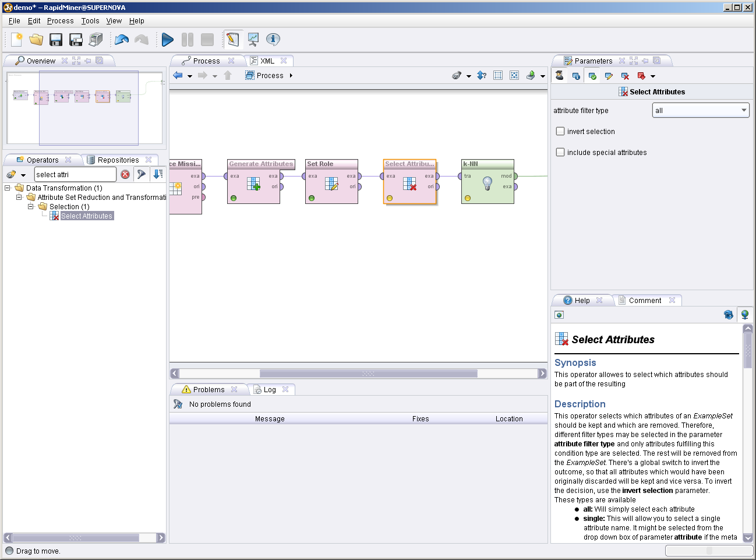Open the attribute filter type dropdown
Screen dimensions: 756x560
click(701, 110)
